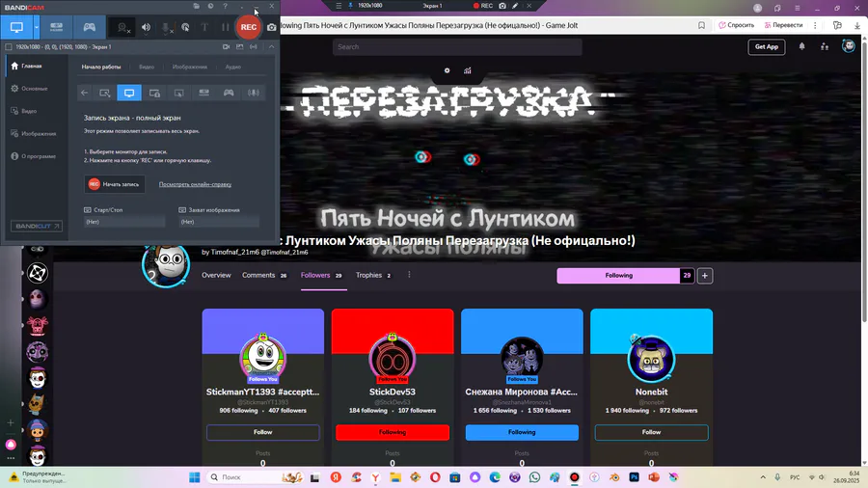Select game recording mode in top toolbar
868x488 pixels.
click(89, 27)
